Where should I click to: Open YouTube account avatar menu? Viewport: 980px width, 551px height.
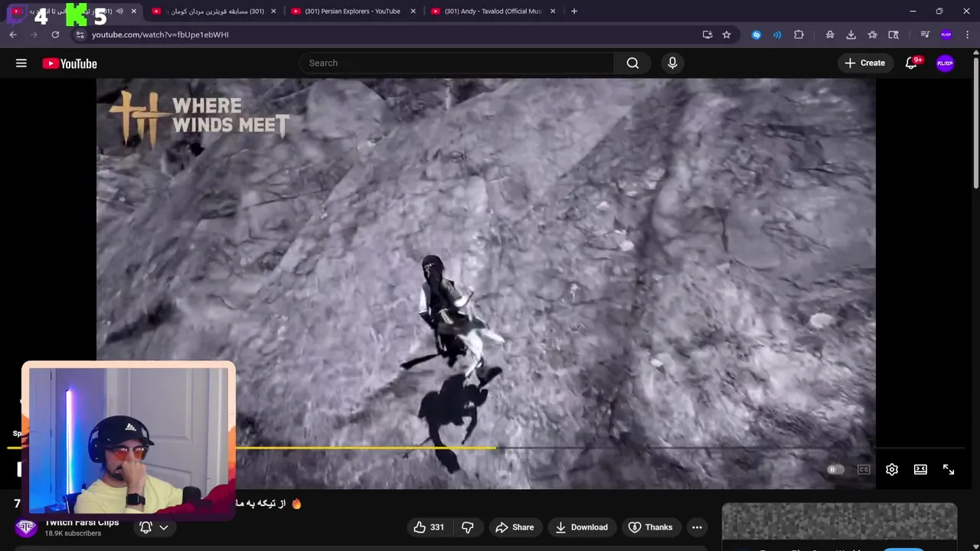(946, 64)
